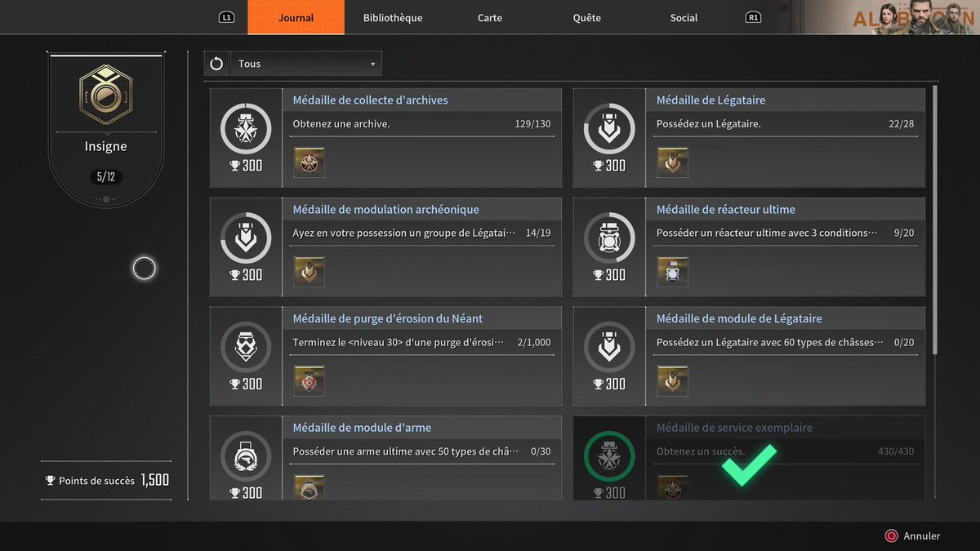Click the circle controller icon beside Annuler
The height and width of the screenshot is (551, 980).
tap(892, 536)
